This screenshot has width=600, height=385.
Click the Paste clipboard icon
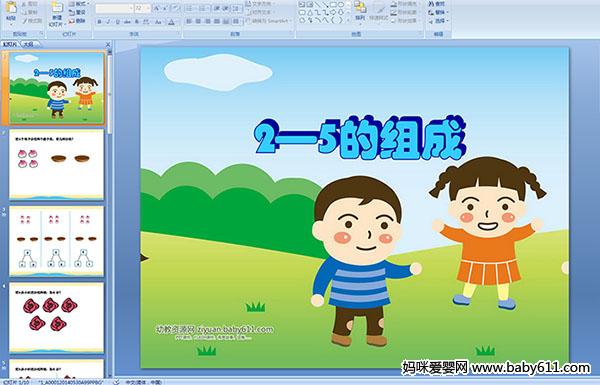pos(11,8)
